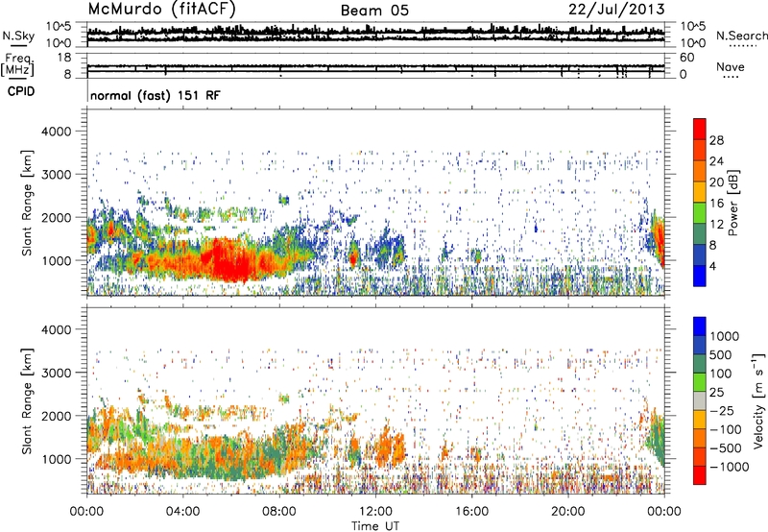Click the 16:00 time tick label
768x532 pixels.
(471, 512)
